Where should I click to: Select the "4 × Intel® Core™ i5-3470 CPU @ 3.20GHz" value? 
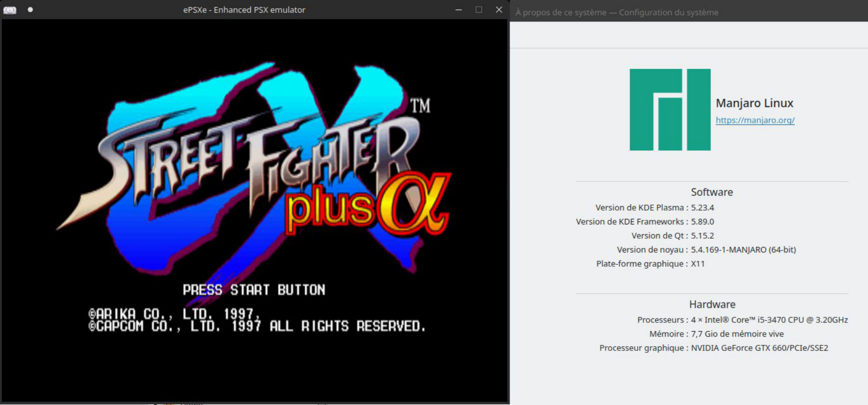(x=769, y=320)
